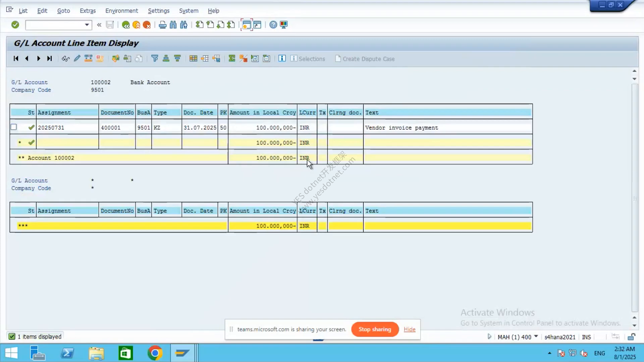Click the green Enter checkmark icon
Image resolution: width=644 pixels, height=362 pixels.
tap(15, 25)
